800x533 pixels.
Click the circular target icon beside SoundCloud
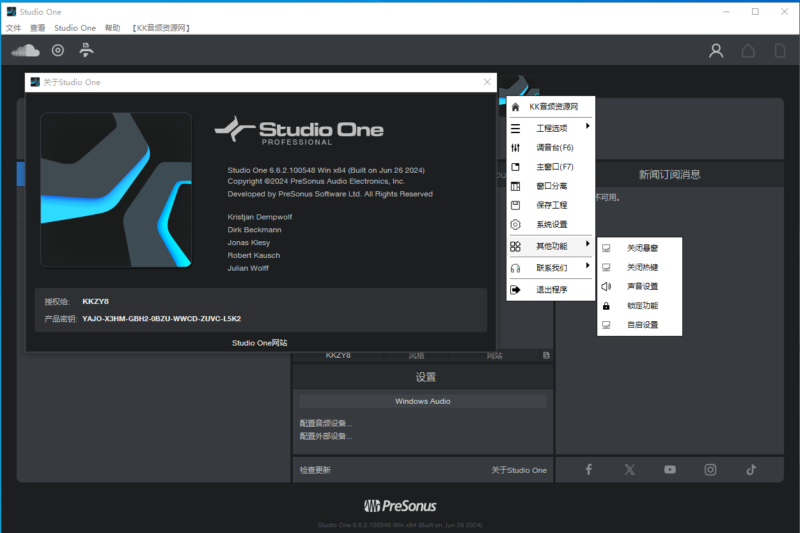coord(58,50)
